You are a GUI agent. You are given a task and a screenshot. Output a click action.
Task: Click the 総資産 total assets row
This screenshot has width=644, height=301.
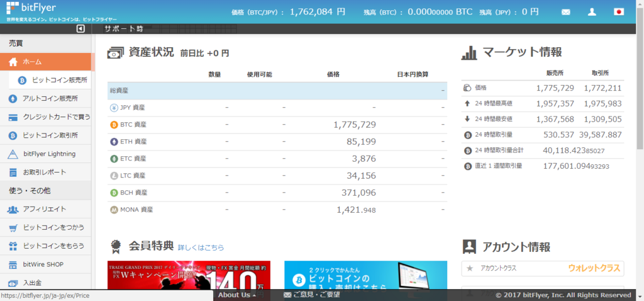[x=277, y=91]
